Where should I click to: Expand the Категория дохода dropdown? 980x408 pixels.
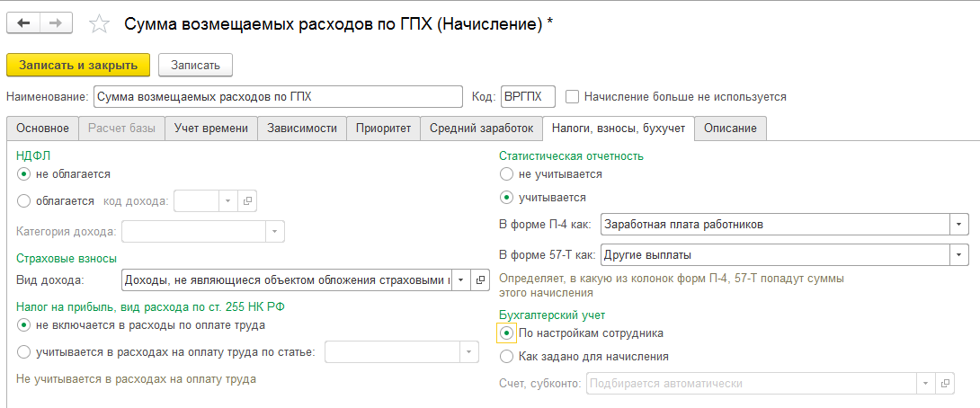[275, 231]
